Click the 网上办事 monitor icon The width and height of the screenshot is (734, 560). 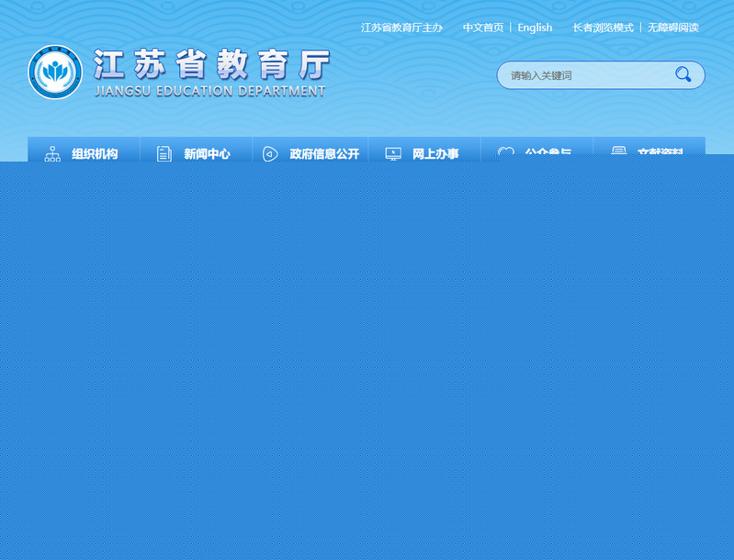(393, 153)
